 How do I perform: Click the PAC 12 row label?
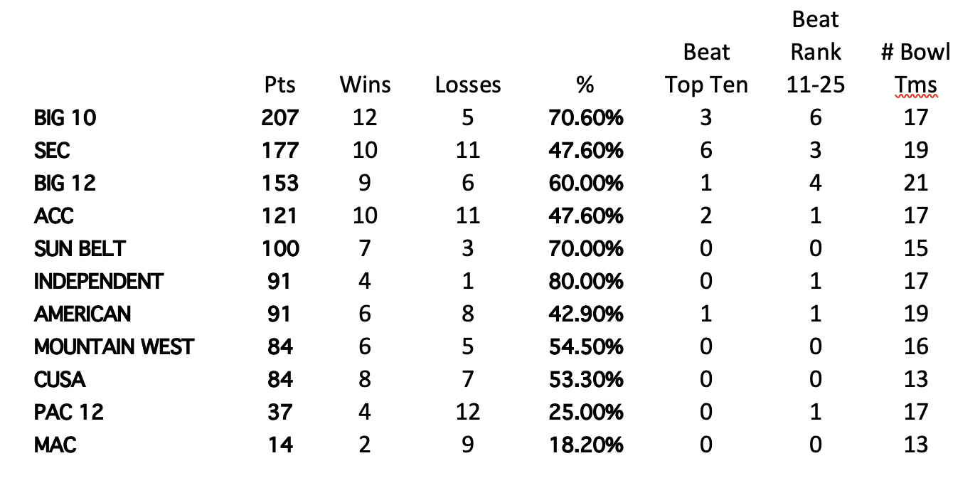68,412
